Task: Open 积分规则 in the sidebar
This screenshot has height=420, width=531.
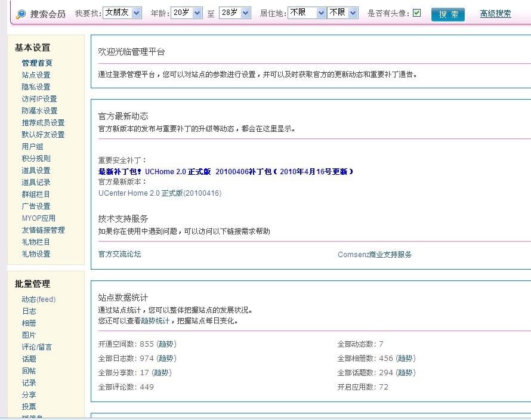Action: point(36,158)
